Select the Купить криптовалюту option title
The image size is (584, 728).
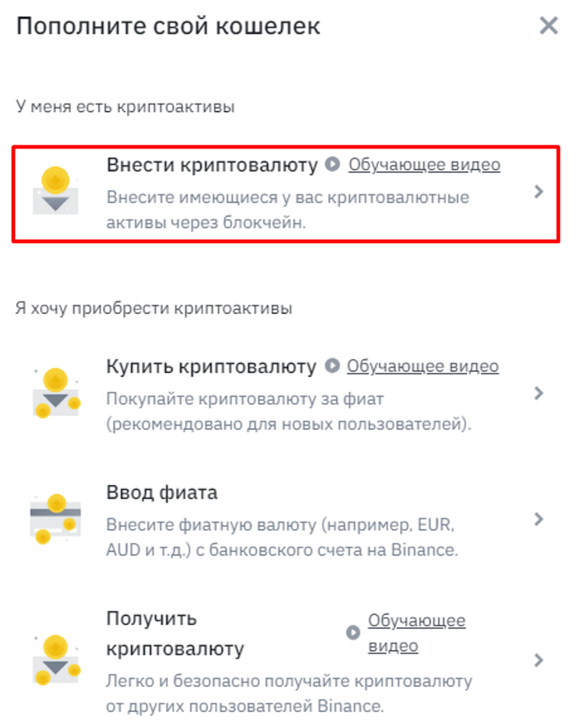point(211,367)
